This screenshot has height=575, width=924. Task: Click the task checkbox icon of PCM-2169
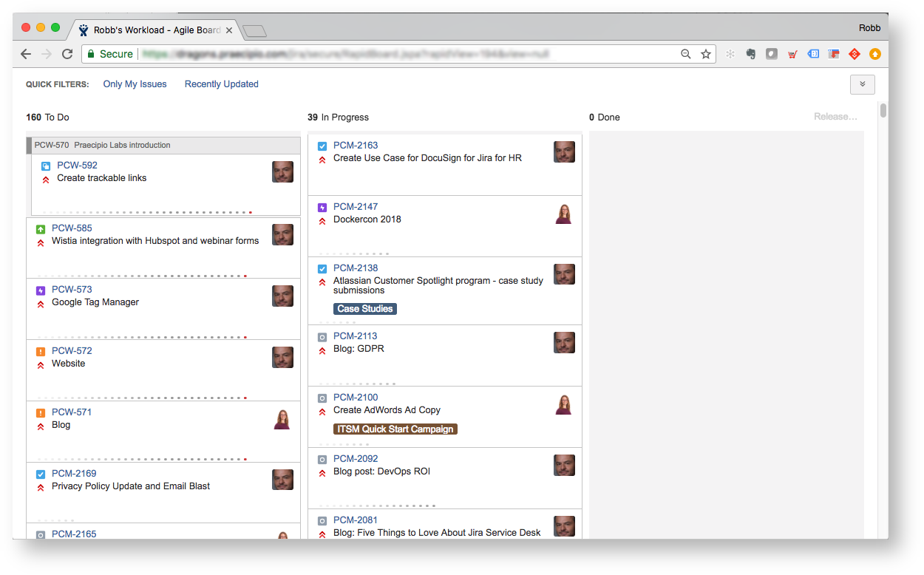41,474
